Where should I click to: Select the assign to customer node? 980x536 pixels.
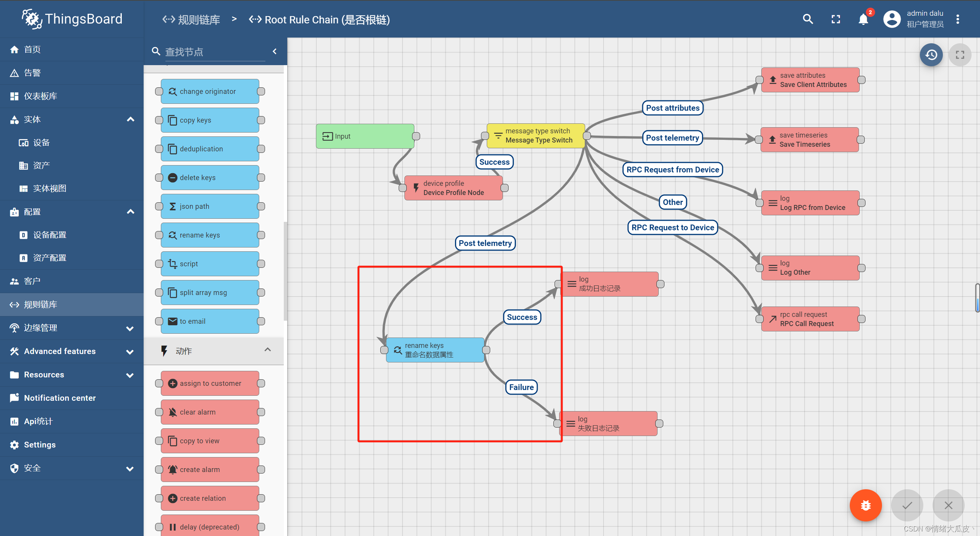[x=210, y=383]
